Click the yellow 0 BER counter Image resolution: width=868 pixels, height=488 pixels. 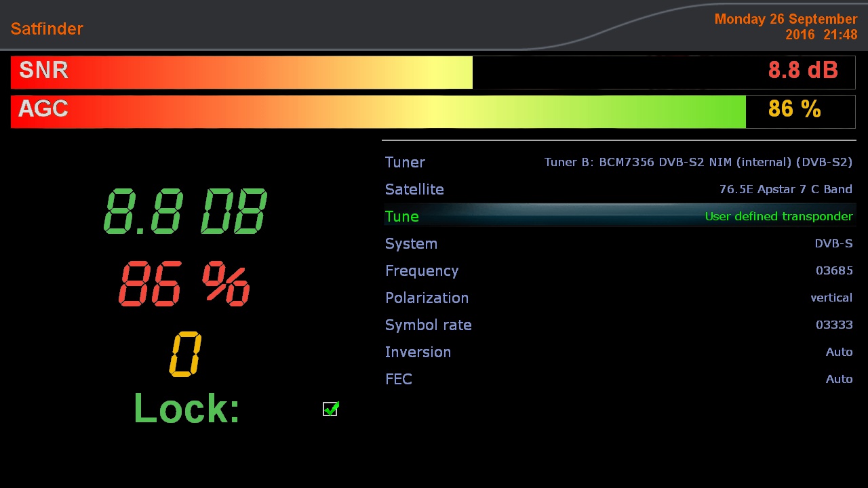pos(185,354)
